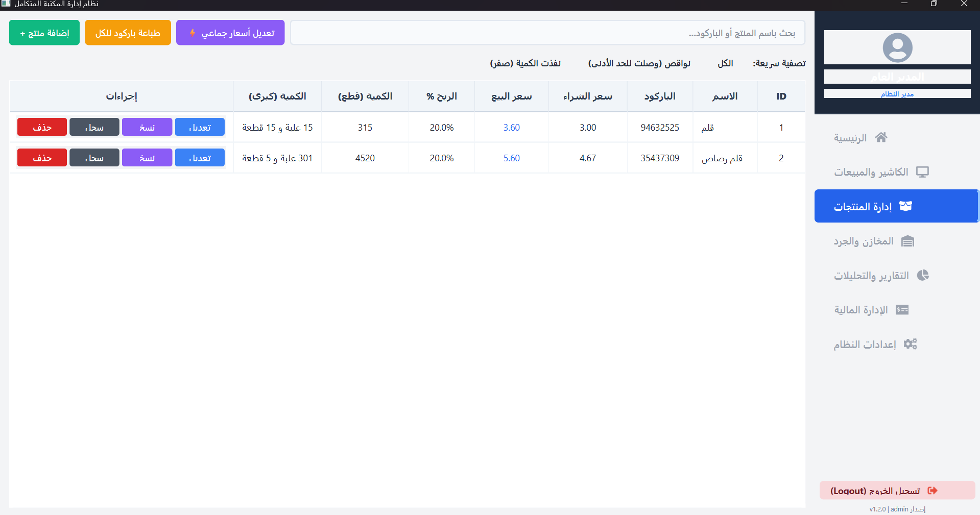Click the user avatar icon in sidebar
The width and height of the screenshot is (980, 515).
pos(897,47)
